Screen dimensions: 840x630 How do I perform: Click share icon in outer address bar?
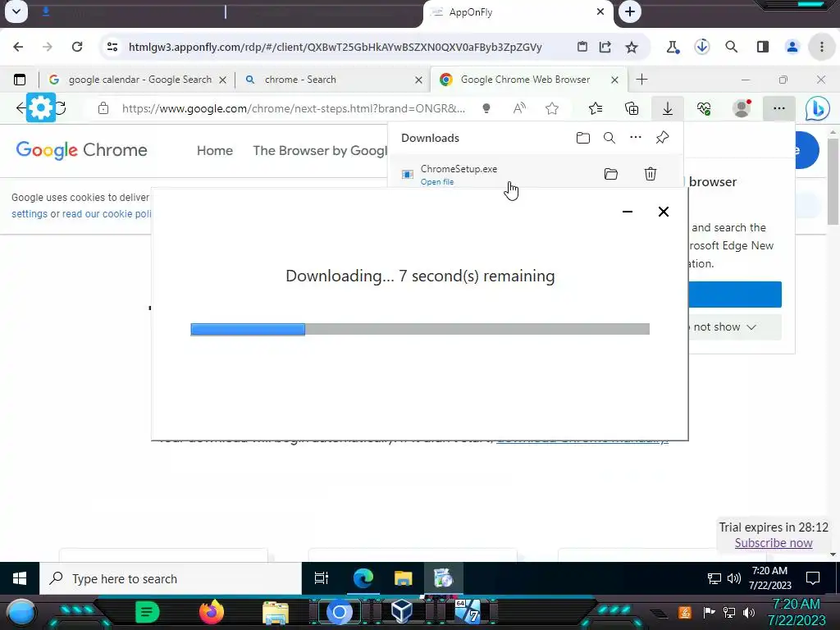(605, 47)
